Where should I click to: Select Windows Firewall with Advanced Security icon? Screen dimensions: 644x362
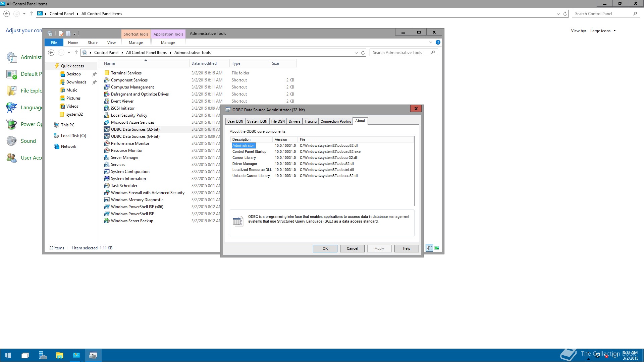pos(107,193)
